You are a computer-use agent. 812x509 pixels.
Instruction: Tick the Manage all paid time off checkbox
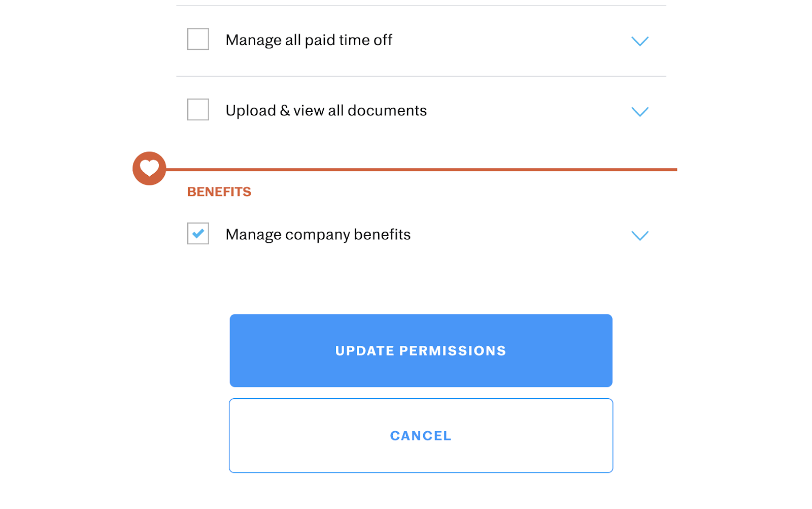(198, 39)
